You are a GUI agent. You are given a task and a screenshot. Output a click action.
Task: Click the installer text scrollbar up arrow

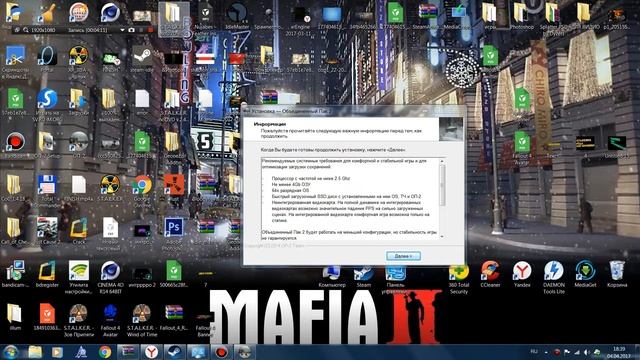(x=442, y=161)
